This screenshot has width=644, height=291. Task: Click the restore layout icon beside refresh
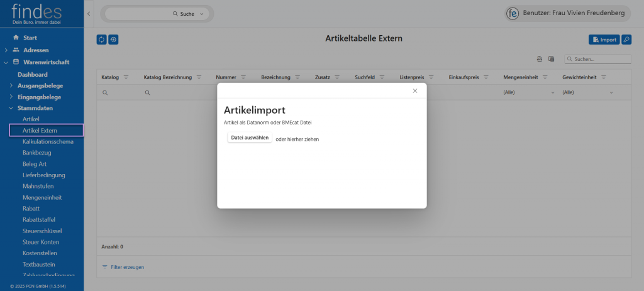113,40
